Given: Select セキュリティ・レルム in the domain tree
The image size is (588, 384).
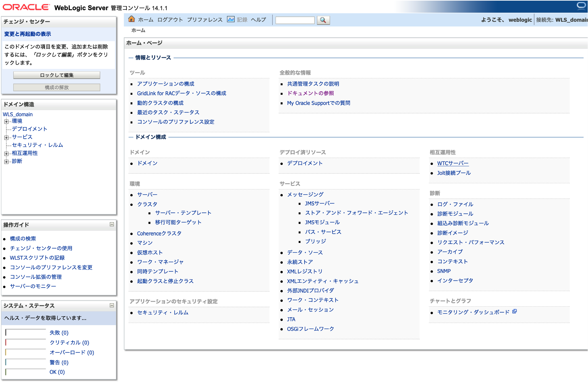Looking at the screenshot, I should (38, 145).
